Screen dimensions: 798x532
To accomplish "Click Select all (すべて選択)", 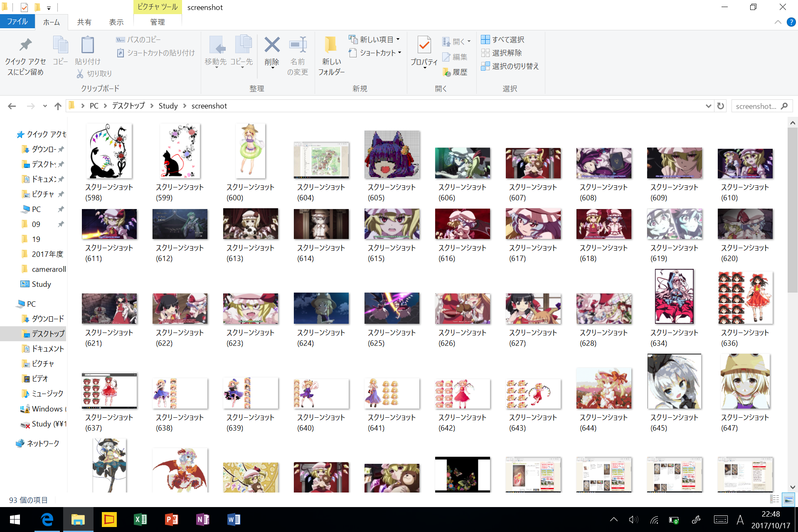I will 503,39.
